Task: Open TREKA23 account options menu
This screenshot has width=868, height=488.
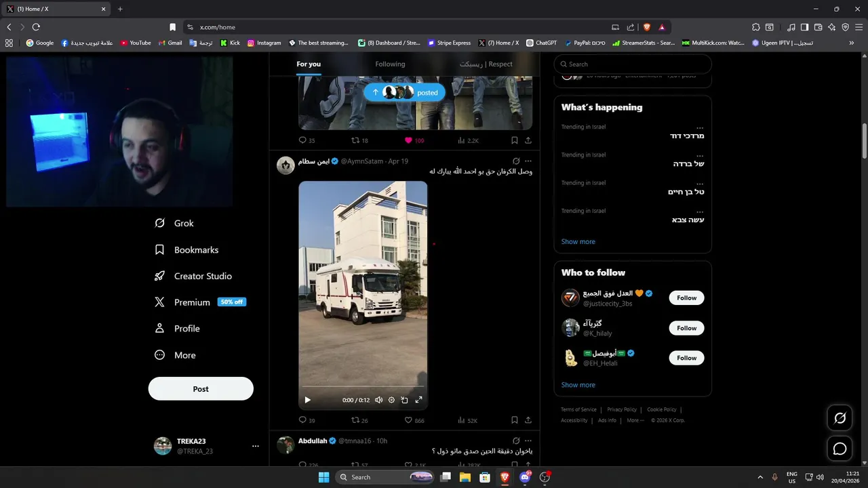Action: (256, 446)
